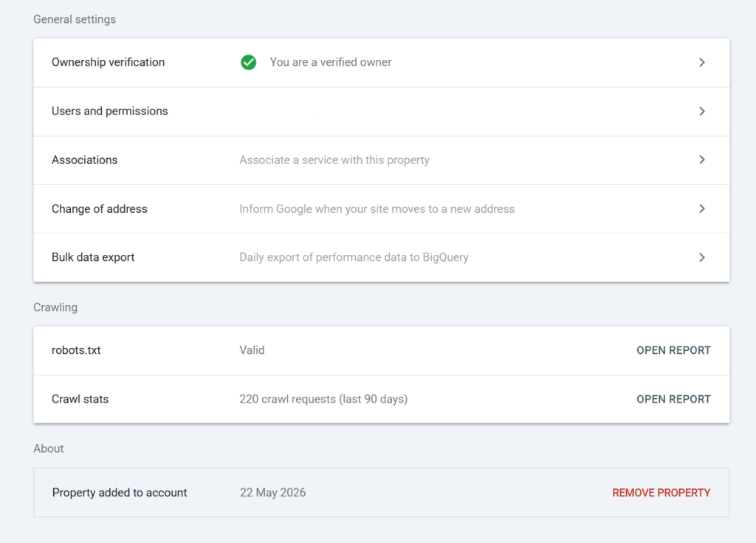Select the Crawl stats label

[x=80, y=399]
